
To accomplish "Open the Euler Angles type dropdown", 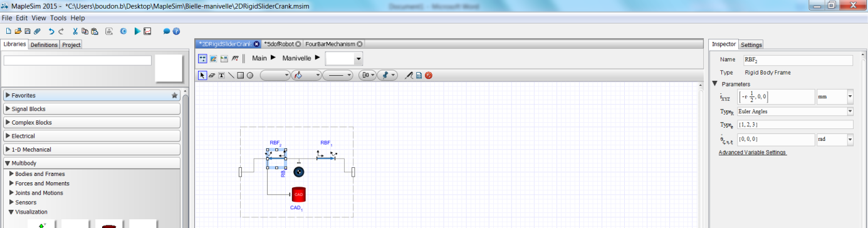I will pyautogui.click(x=795, y=111).
